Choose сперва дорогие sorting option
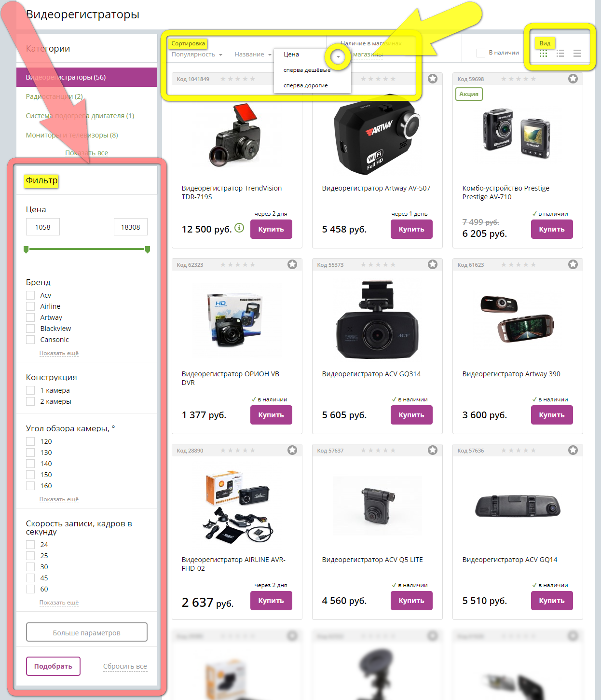Screen dimensions: 601x700 click(306, 85)
